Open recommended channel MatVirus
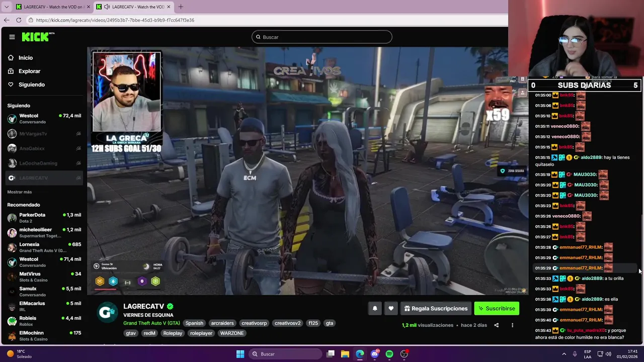Image resolution: width=644 pixels, height=362 pixels. pyautogui.click(x=44, y=277)
